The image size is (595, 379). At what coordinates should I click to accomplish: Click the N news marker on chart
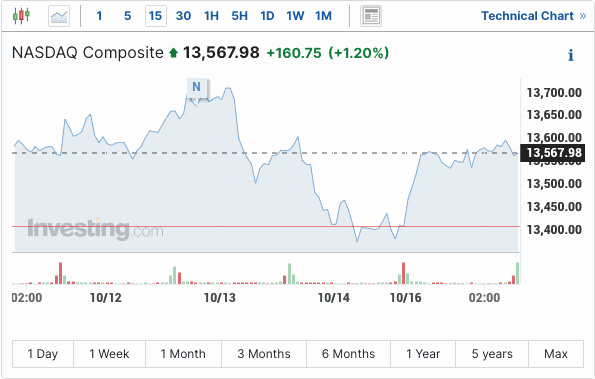tap(196, 87)
